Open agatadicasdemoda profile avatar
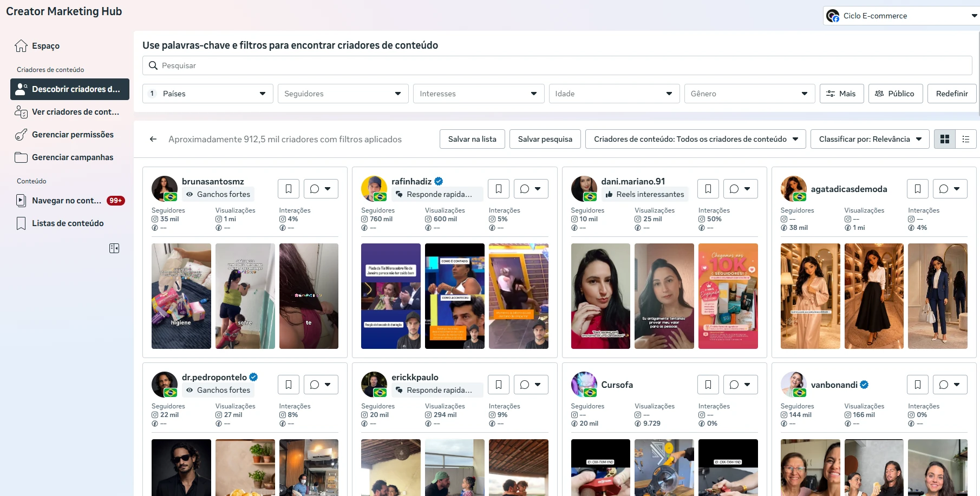 [x=794, y=189]
